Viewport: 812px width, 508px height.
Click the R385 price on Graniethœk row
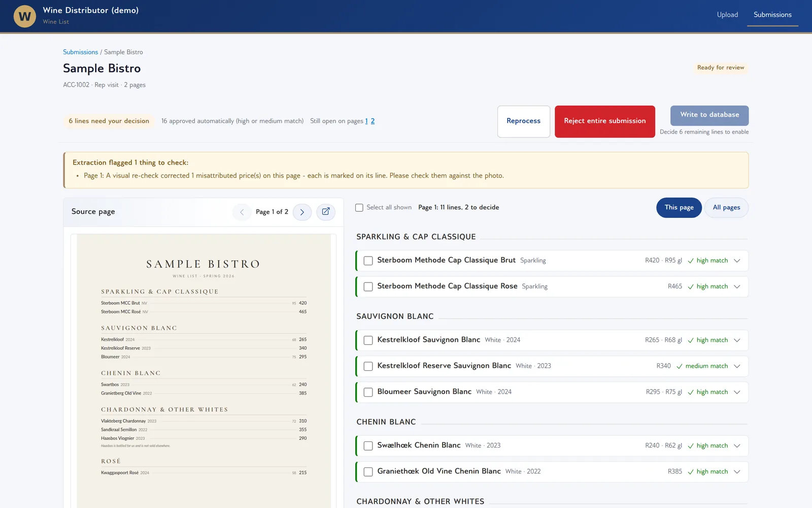[x=675, y=472]
